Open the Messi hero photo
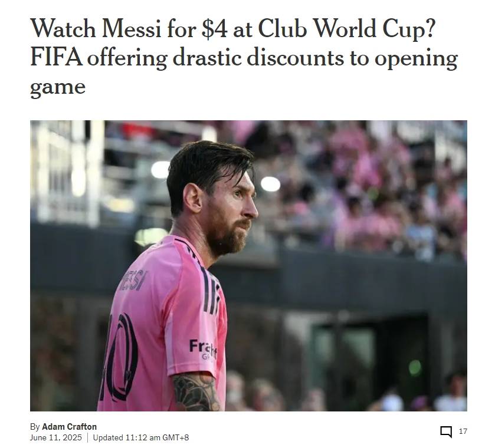Viewport: 495px width, 448px height. coord(248,265)
